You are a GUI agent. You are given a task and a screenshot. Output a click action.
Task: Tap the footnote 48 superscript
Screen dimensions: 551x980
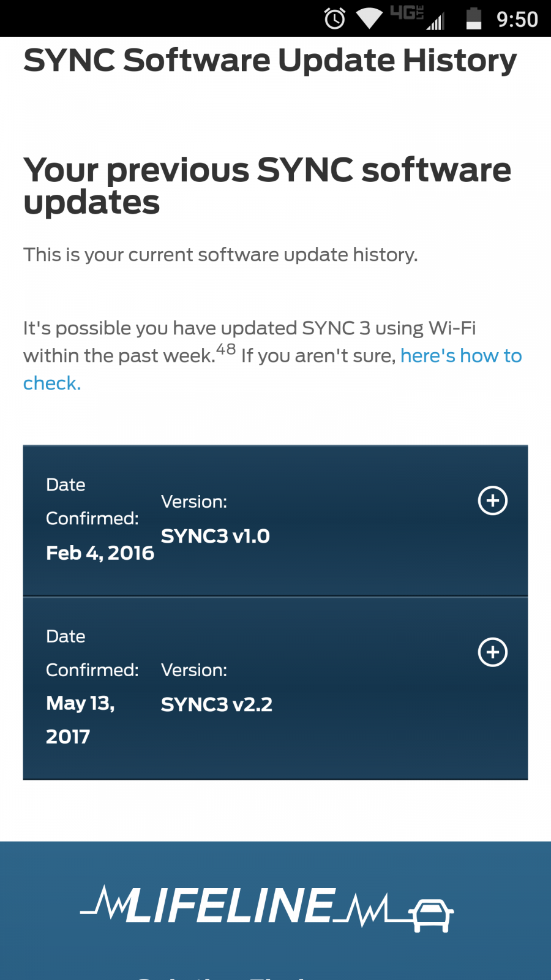click(226, 349)
